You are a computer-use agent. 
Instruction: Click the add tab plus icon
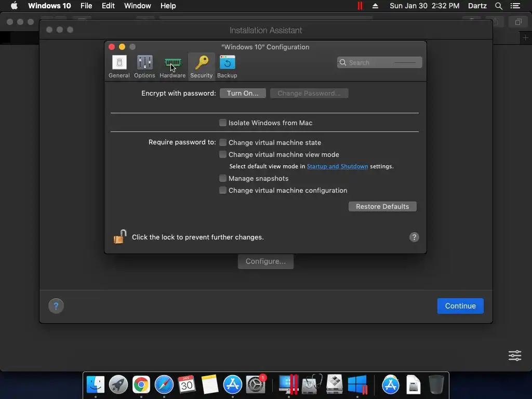click(x=525, y=37)
